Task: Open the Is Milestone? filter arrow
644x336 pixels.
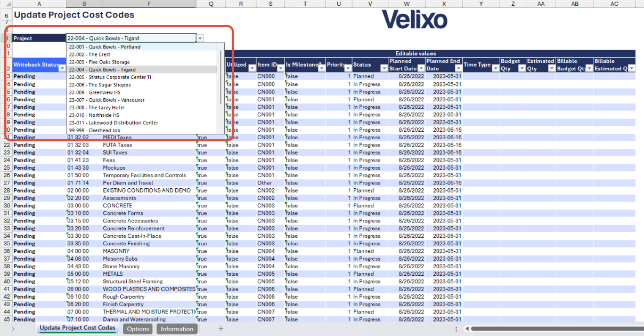Action: [321, 69]
